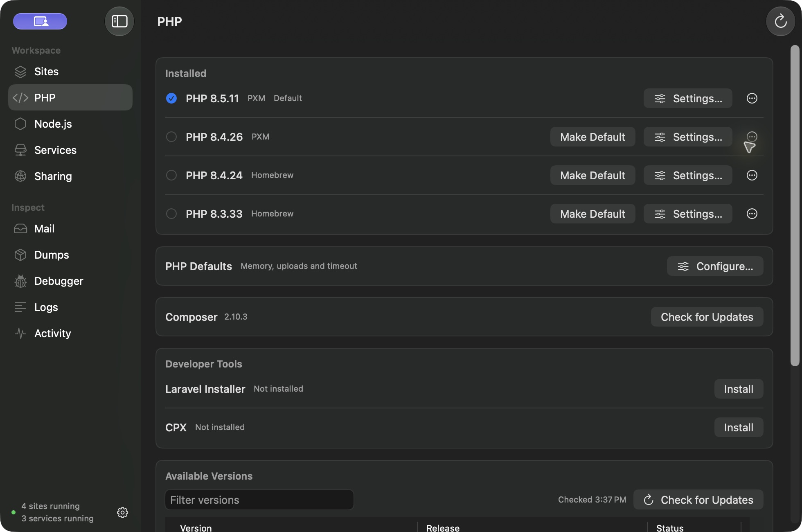Click the refresh icon in top-right corner
The width and height of the screenshot is (802, 532).
coord(781,21)
